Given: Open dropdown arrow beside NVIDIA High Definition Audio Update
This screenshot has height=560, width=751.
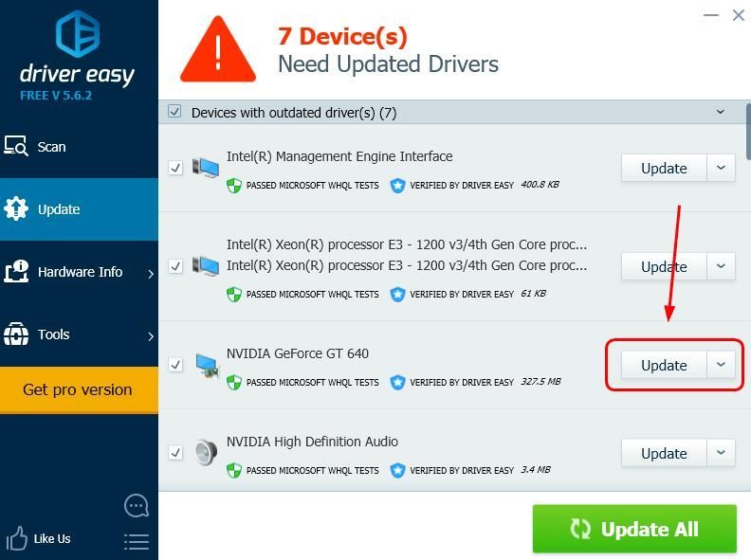Looking at the screenshot, I should (721, 453).
